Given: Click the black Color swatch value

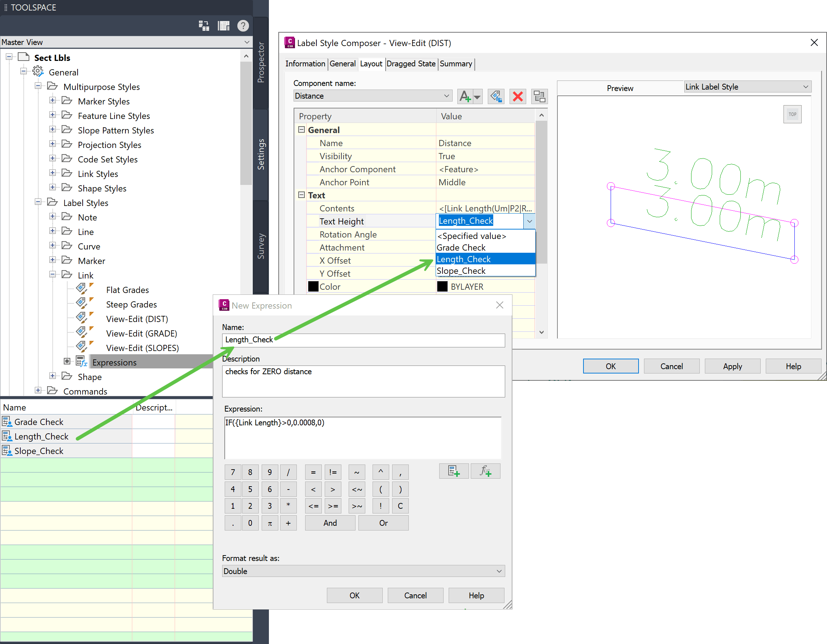Looking at the screenshot, I should 442,287.
